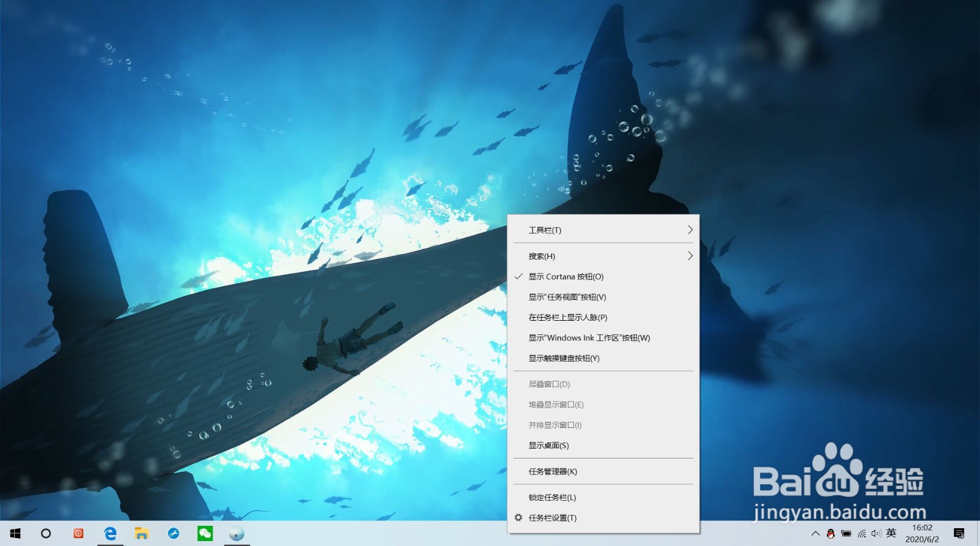980x546 pixels.
Task: Expand the 搜索(H) submenu
Action: (x=603, y=256)
